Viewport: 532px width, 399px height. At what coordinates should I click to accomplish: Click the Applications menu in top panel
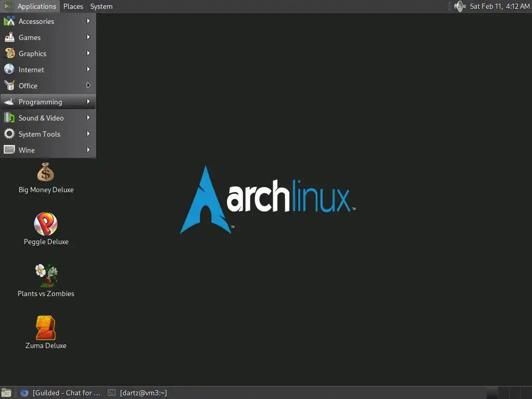click(30, 6)
